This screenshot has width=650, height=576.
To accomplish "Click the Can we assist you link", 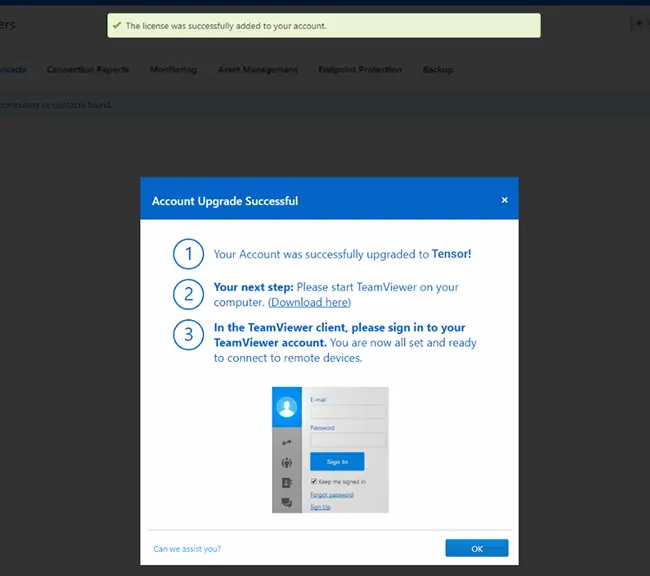I will coord(187,549).
